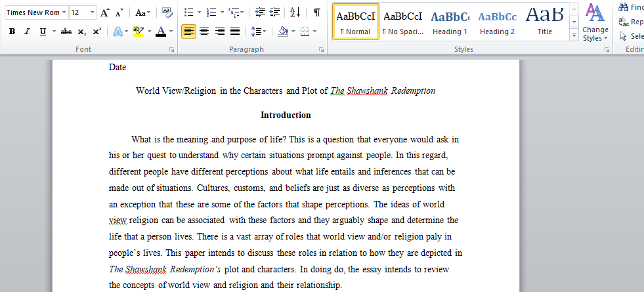This screenshot has width=644, height=292.
Task: Click the word Date in document
Action: pos(118,68)
